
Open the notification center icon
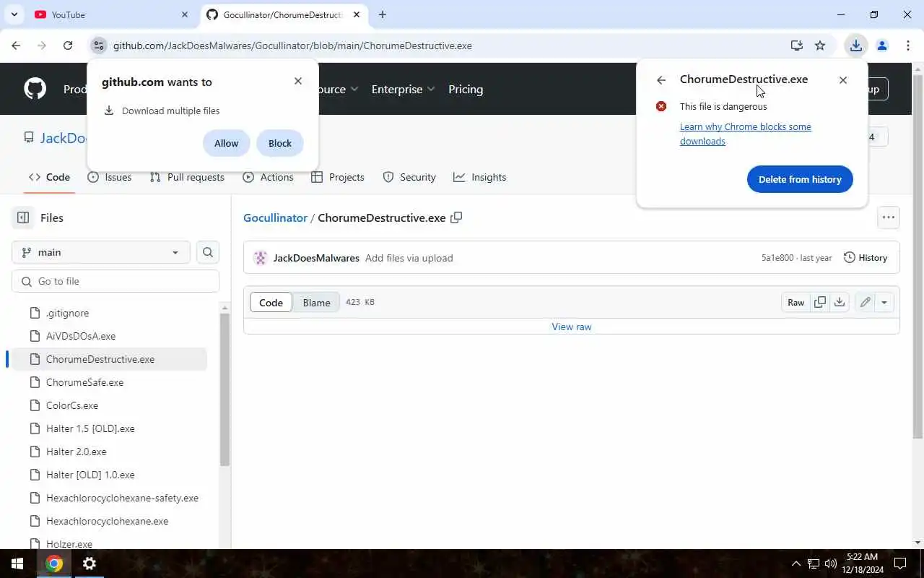[x=900, y=564]
